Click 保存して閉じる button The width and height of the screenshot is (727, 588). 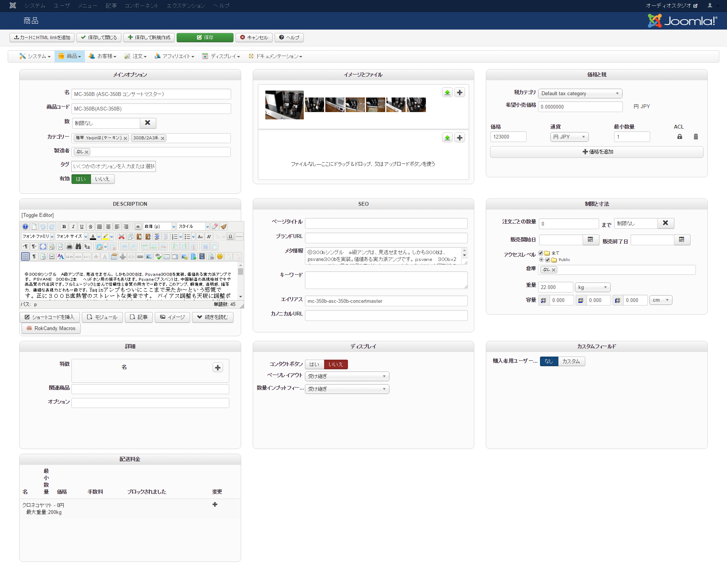(x=99, y=37)
